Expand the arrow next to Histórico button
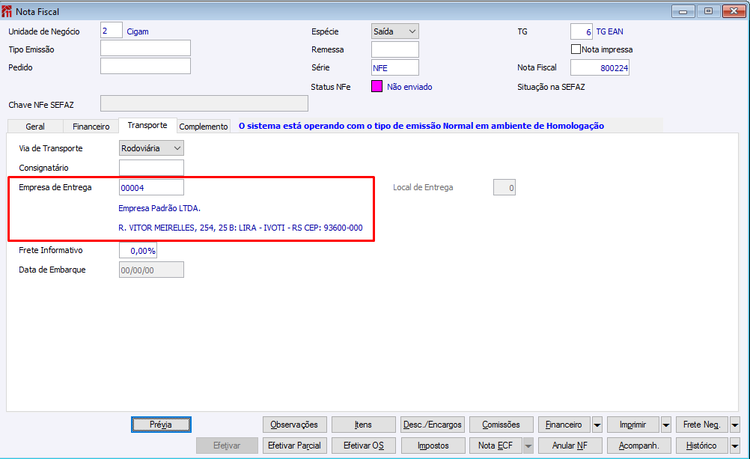750x459 pixels. 735,446
